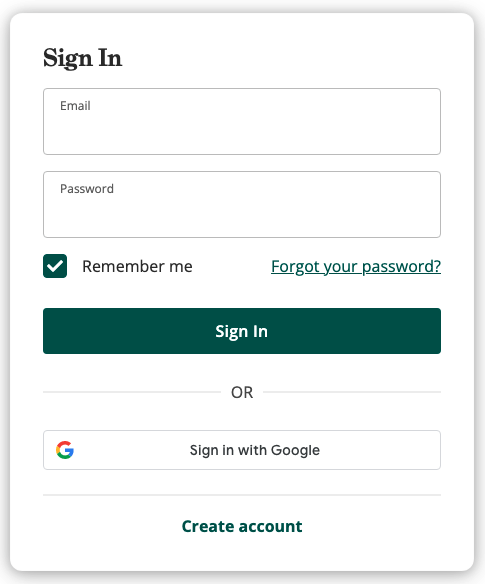Focus the Email input field
This screenshot has width=485, height=584.
(242, 121)
